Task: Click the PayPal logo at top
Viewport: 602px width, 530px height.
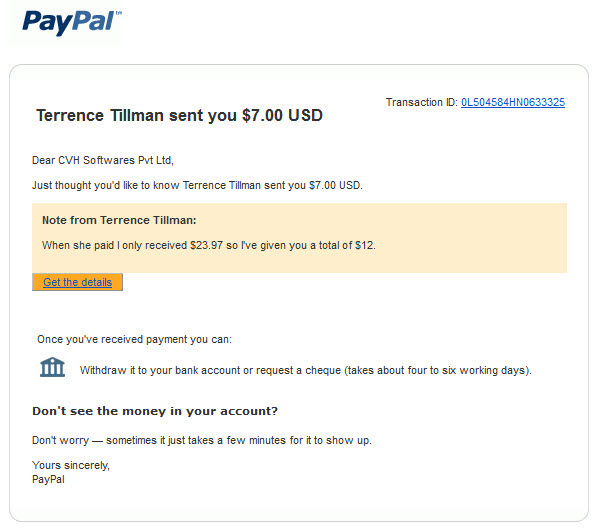Action: click(71, 22)
